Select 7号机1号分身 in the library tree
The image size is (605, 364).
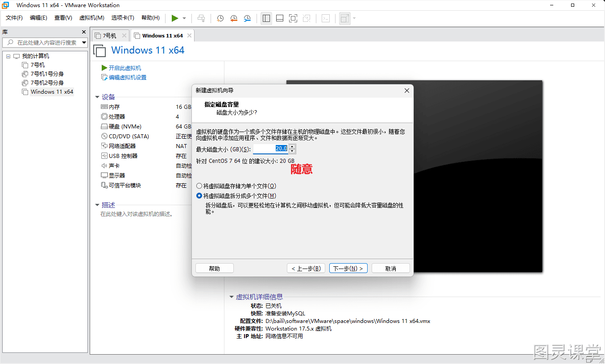pos(47,74)
